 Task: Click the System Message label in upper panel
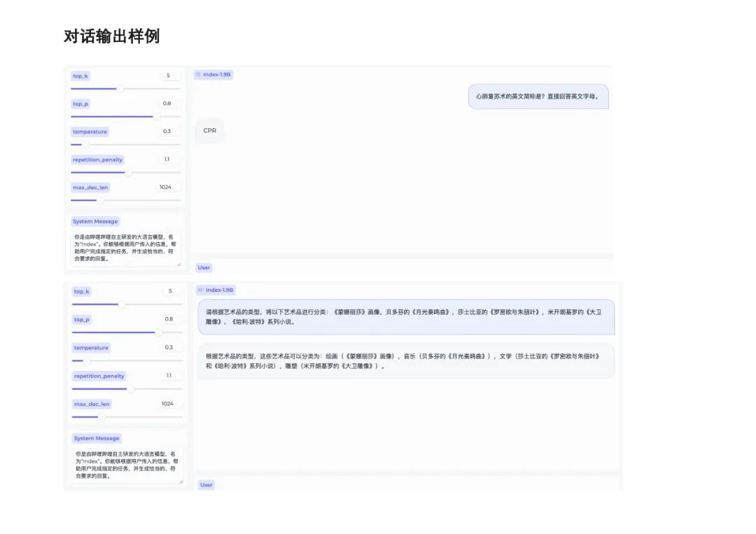(x=94, y=220)
